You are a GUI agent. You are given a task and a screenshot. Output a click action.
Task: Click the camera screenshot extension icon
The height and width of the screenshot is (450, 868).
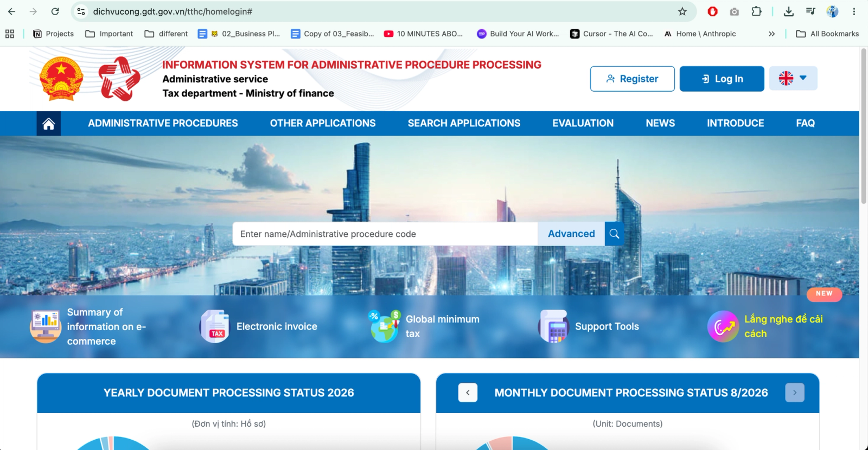click(735, 11)
